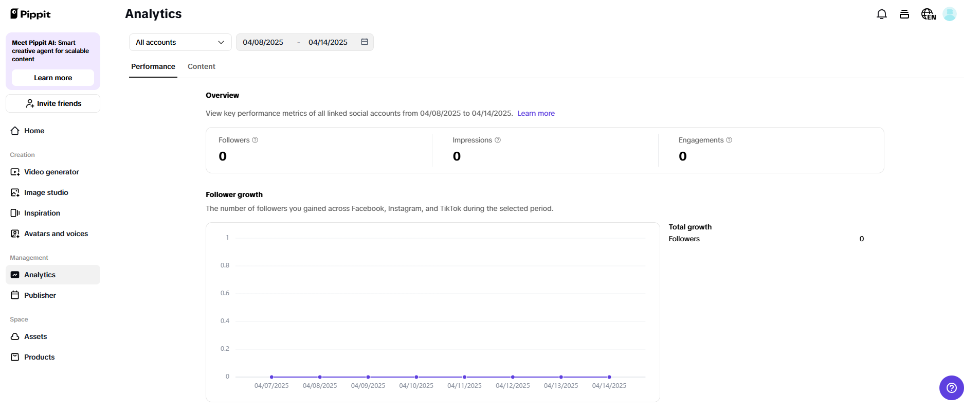Viewport: 980px width, 411px height.
Task: Expand the All accounts dropdown
Action: pos(180,42)
